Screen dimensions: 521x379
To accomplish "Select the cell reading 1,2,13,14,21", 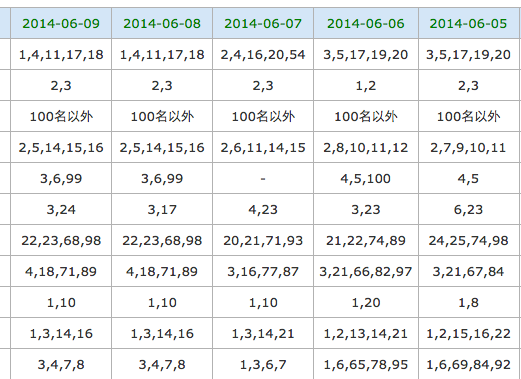I will click(366, 333).
